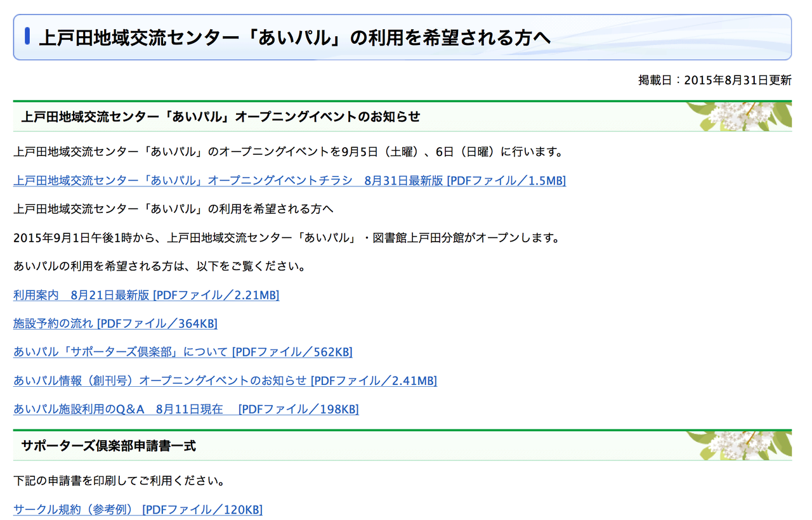Click the text あいパルの利用を希望される方は、以下をご覧ください。
Screen dimensions: 812x520
click(x=160, y=266)
